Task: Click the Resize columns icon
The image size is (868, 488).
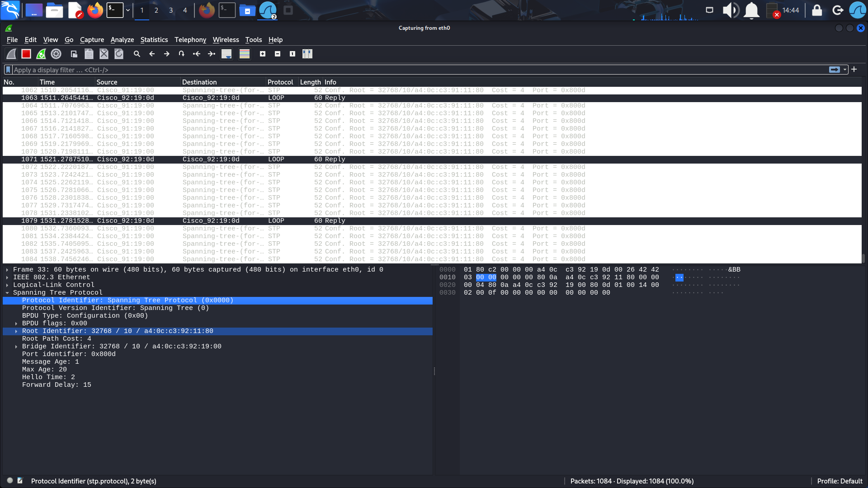Action: tap(307, 54)
